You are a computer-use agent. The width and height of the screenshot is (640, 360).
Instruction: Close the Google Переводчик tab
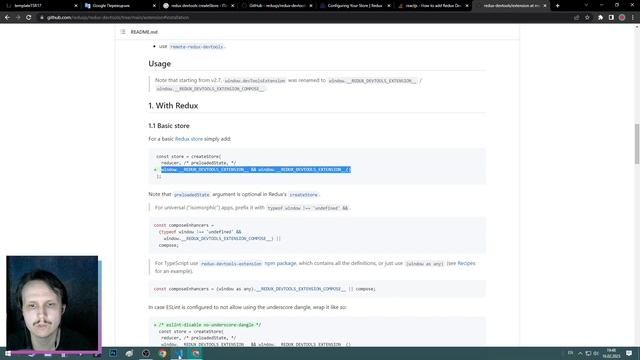coord(154,6)
